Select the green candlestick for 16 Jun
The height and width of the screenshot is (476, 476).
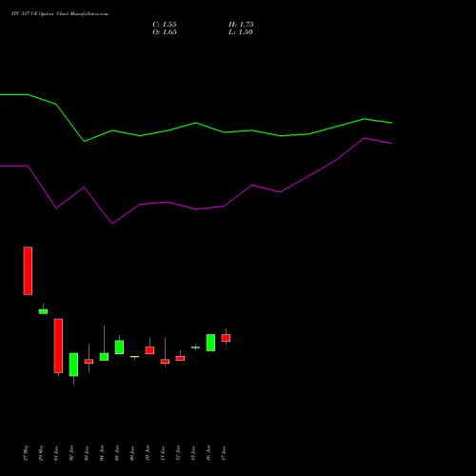tap(210, 343)
